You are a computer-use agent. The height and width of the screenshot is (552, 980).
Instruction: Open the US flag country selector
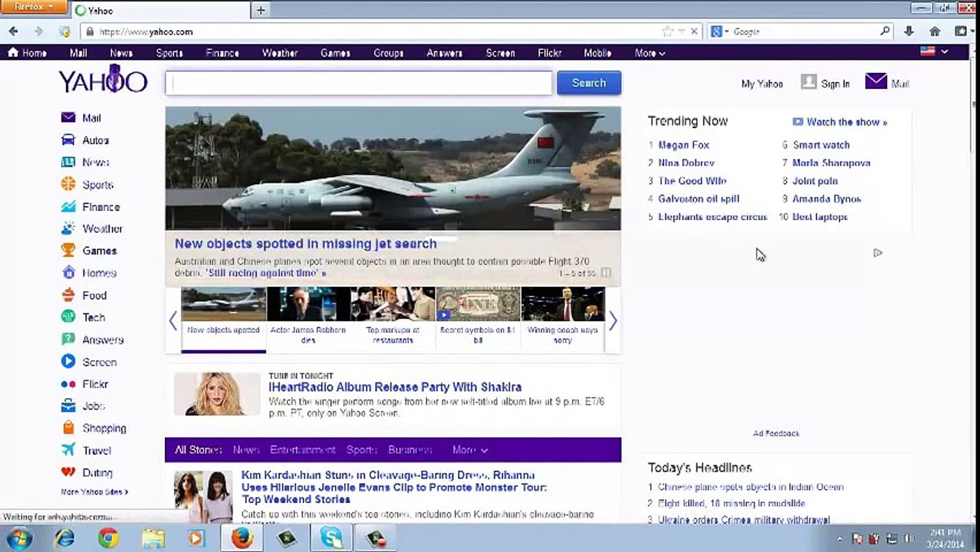tap(934, 51)
